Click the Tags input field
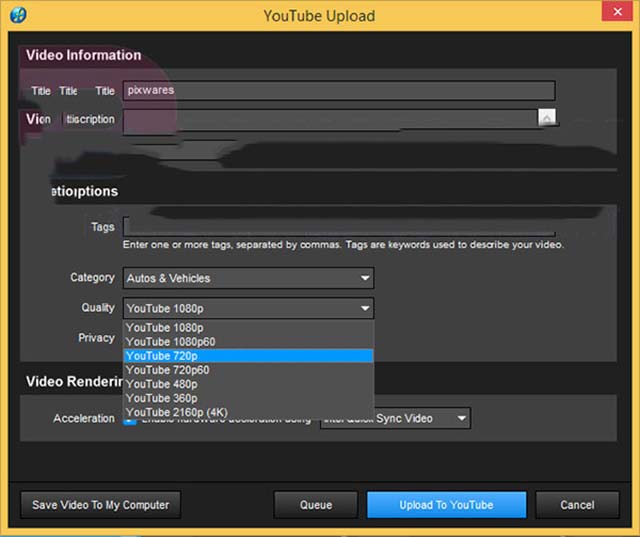The width and height of the screenshot is (640, 537). [x=338, y=227]
